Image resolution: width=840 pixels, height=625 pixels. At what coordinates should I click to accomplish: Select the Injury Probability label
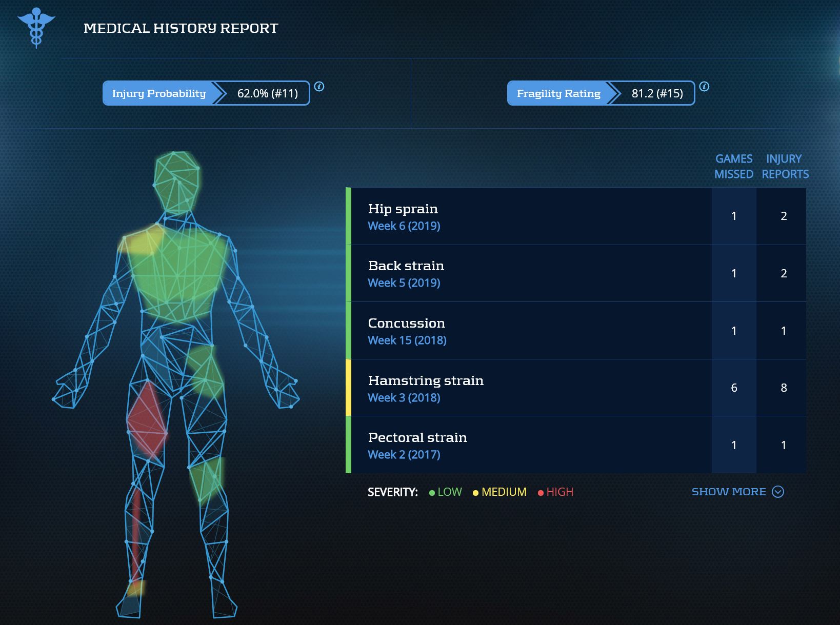point(158,93)
